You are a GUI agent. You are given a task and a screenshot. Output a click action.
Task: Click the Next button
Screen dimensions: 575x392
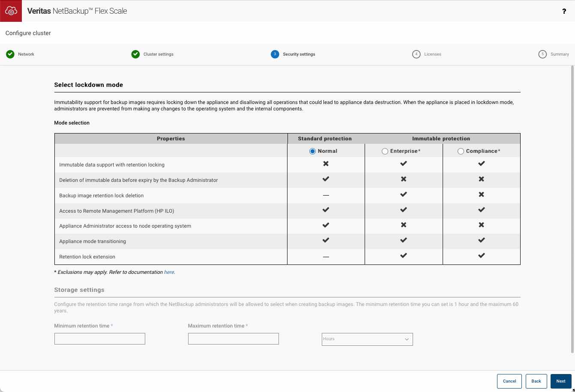[561, 381]
